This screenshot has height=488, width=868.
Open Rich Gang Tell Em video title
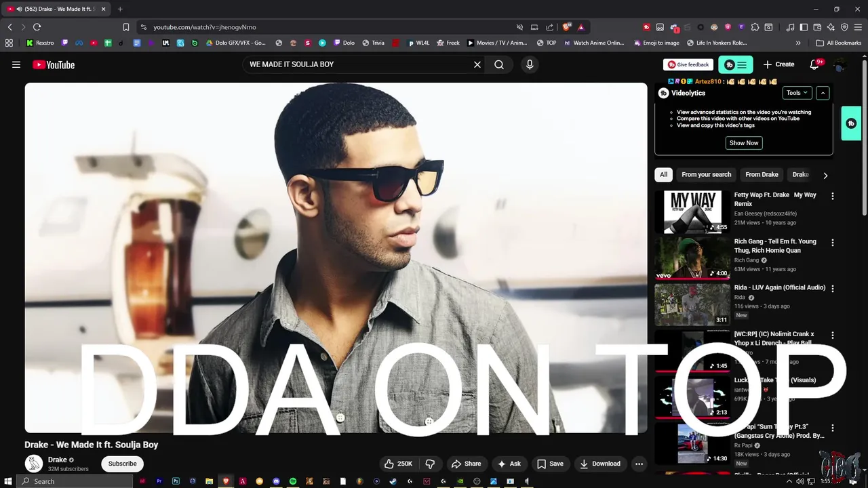(775, 246)
